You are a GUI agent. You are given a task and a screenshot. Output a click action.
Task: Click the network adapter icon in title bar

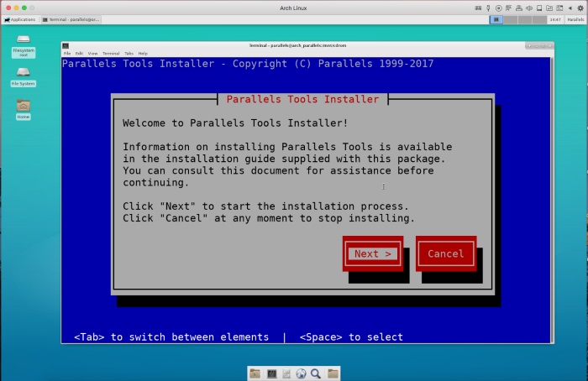click(x=508, y=8)
